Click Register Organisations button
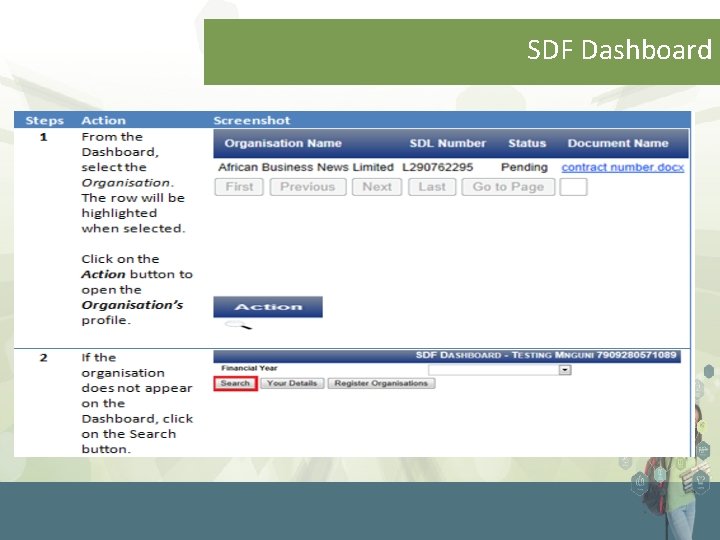The width and height of the screenshot is (720, 540). [381, 383]
